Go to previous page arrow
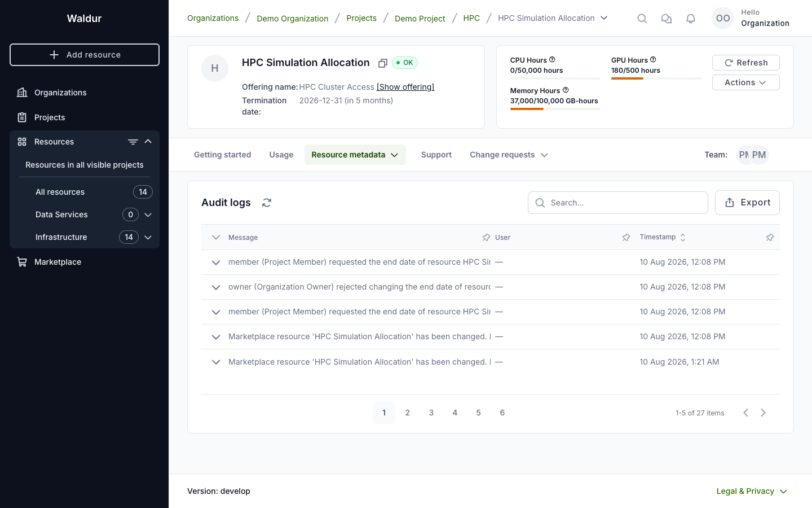 pos(745,413)
